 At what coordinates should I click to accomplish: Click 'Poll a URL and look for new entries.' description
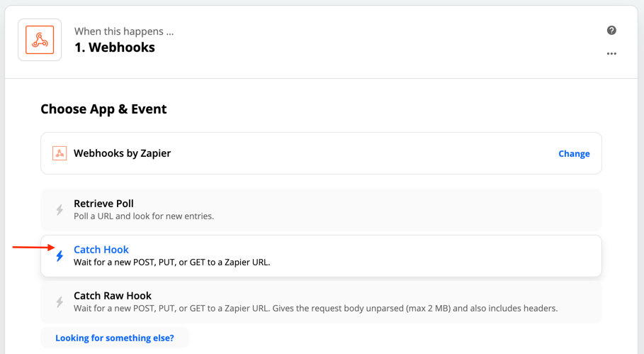(144, 216)
